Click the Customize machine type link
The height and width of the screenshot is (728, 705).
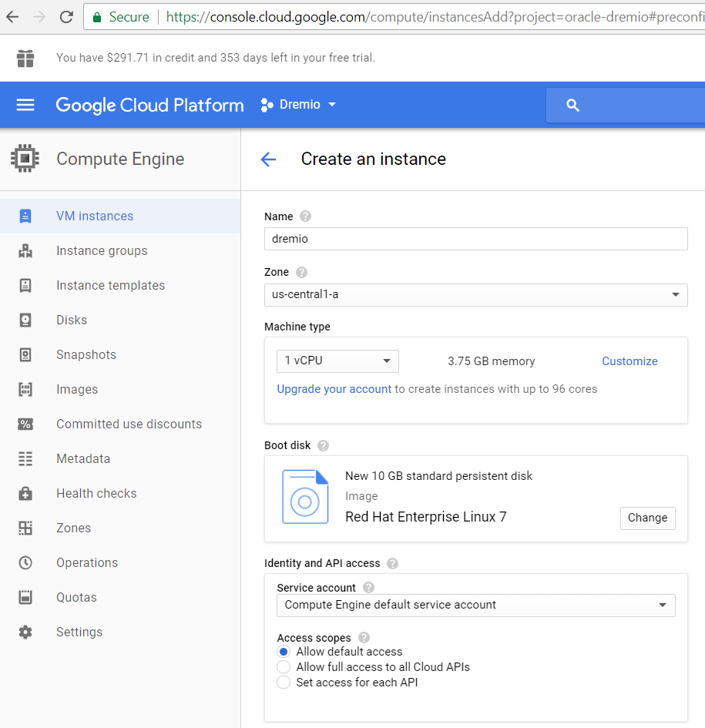tap(629, 361)
